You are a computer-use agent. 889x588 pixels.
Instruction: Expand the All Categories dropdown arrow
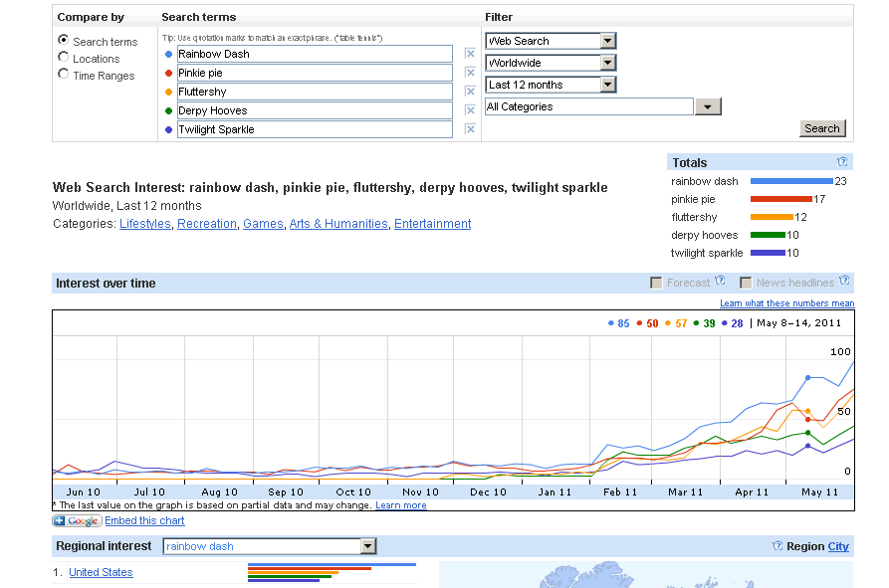(708, 106)
